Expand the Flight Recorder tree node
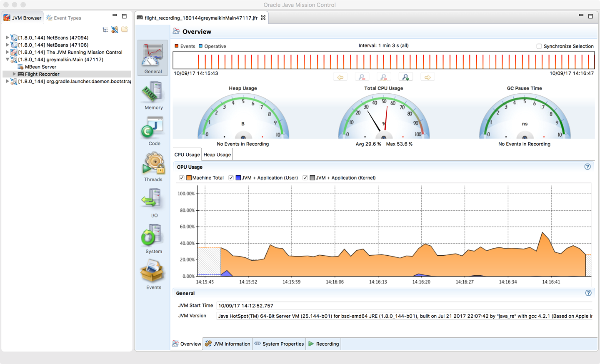 14,74
